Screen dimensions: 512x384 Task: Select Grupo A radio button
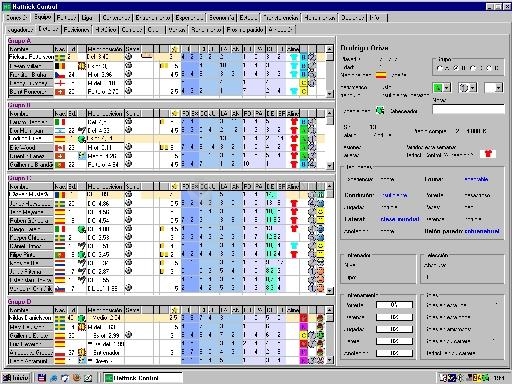[x=440, y=68]
